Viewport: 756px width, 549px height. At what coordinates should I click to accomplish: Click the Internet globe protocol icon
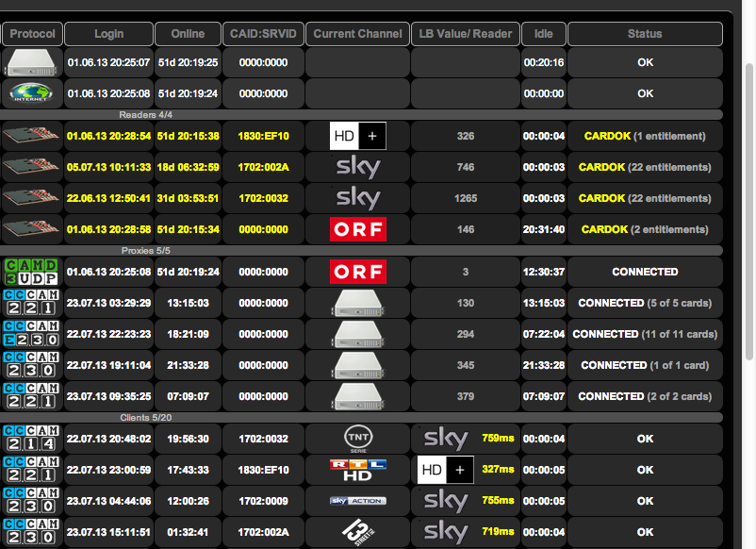[x=32, y=94]
